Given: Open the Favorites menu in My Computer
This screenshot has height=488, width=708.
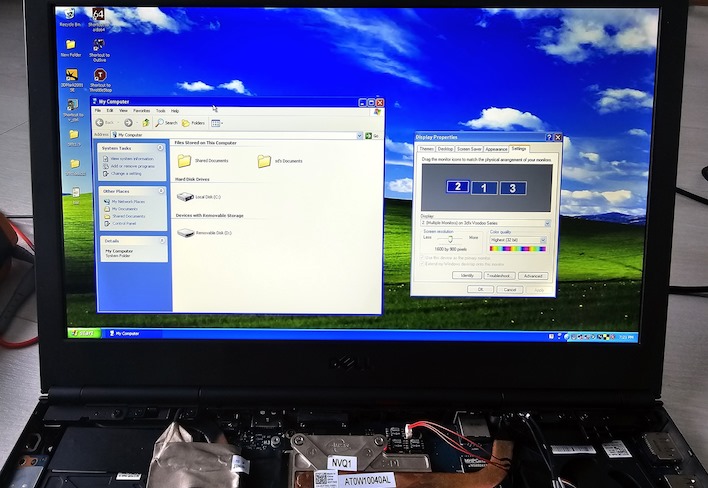Looking at the screenshot, I should click(x=141, y=111).
